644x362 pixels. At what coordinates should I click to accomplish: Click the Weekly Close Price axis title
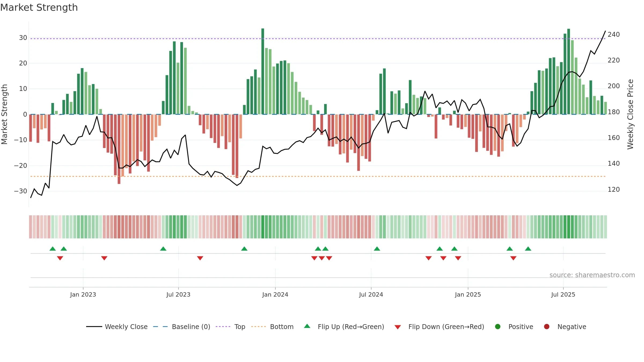(630, 114)
